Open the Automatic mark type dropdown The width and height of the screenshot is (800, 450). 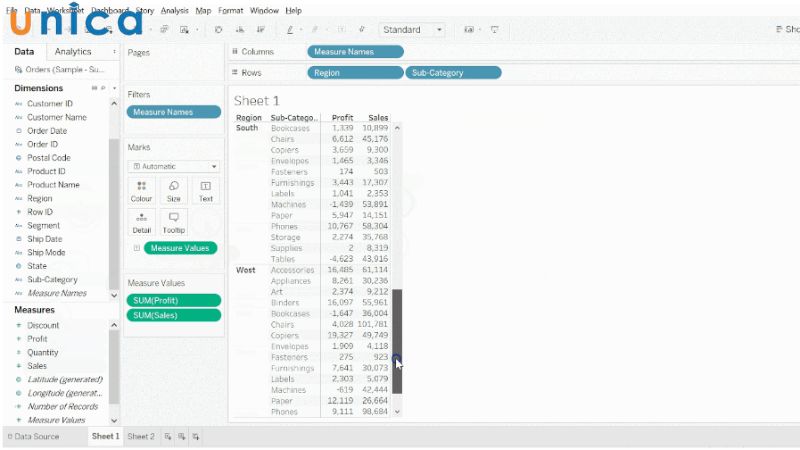point(173,166)
